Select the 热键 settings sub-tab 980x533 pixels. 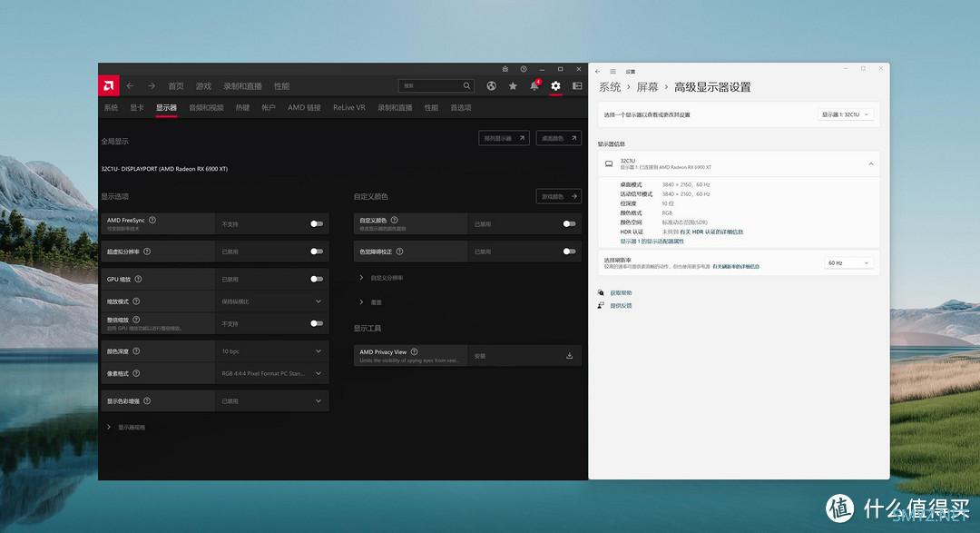pyautogui.click(x=242, y=108)
